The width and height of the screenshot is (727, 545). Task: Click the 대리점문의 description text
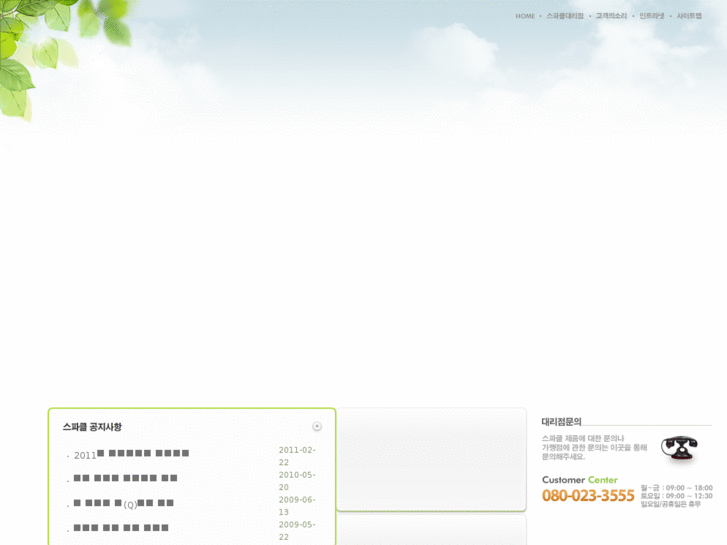[x=594, y=447]
